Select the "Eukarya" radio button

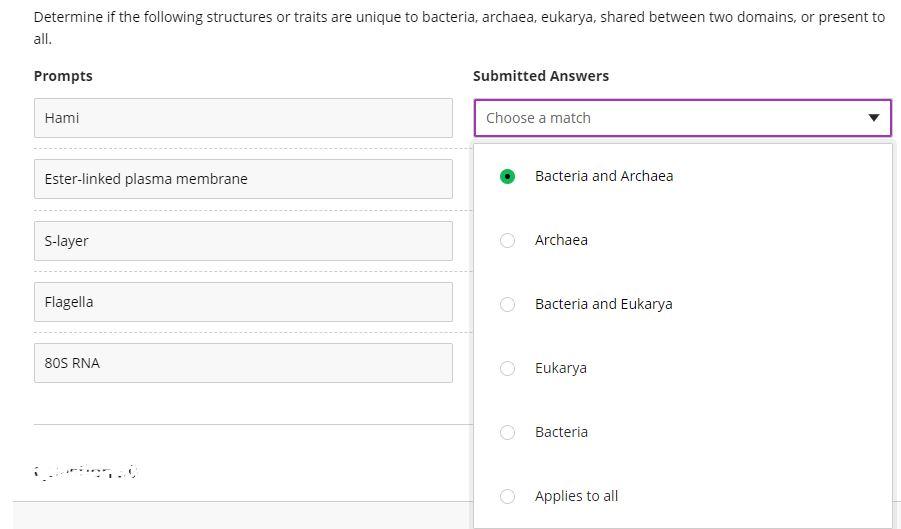pos(508,368)
